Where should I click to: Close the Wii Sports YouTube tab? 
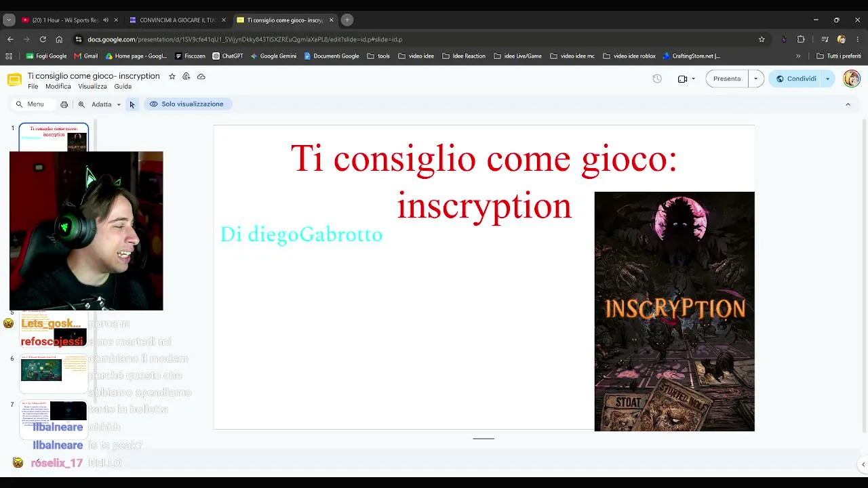click(x=116, y=20)
